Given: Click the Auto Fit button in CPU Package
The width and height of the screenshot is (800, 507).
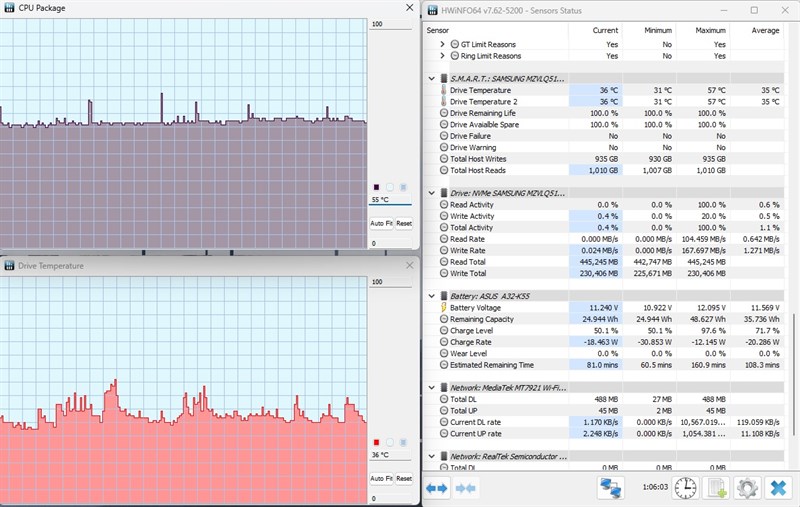Looking at the screenshot, I should point(381,223).
